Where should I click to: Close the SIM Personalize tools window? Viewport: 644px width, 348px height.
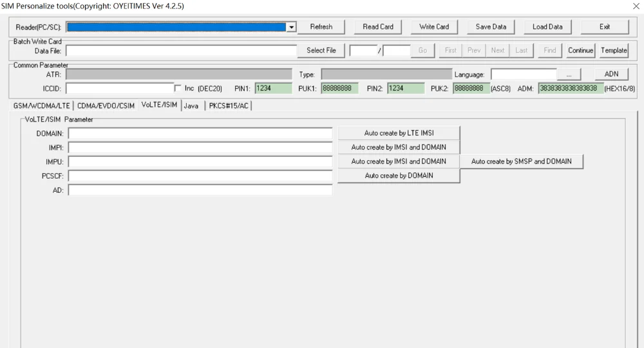(636, 6)
